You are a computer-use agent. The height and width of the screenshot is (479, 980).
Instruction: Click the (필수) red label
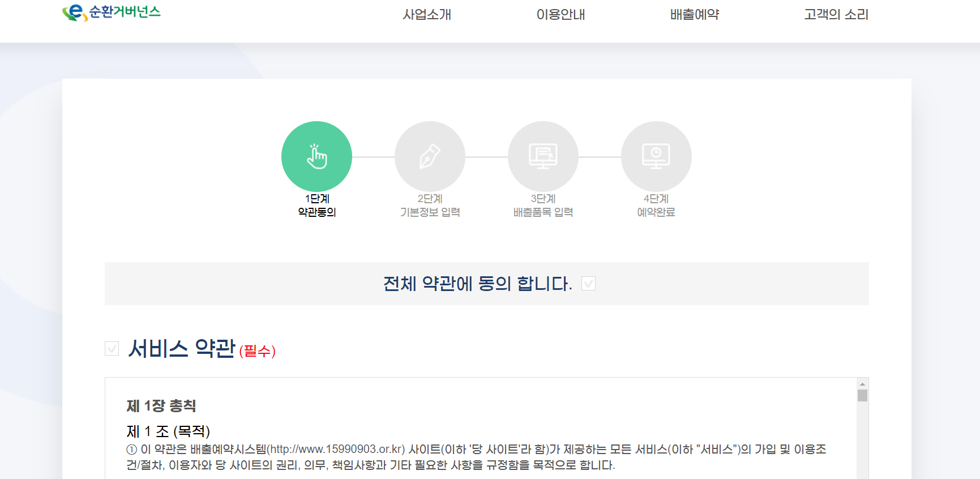pyautogui.click(x=258, y=351)
